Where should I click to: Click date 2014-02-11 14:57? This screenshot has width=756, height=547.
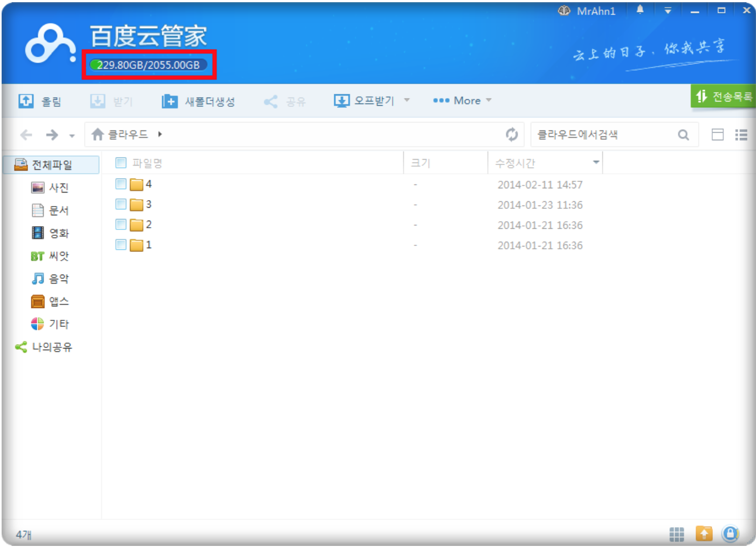[540, 184]
